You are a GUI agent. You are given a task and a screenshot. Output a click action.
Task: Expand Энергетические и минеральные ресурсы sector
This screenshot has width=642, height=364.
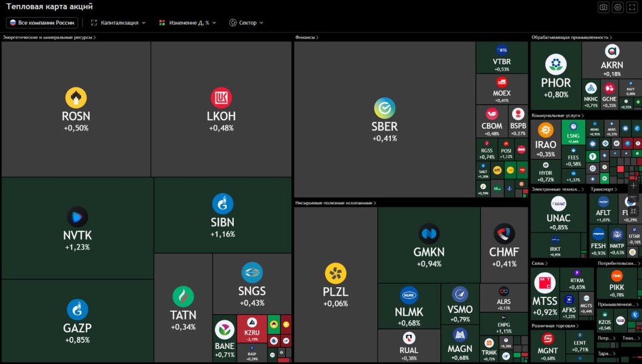pyautogui.click(x=49, y=37)
